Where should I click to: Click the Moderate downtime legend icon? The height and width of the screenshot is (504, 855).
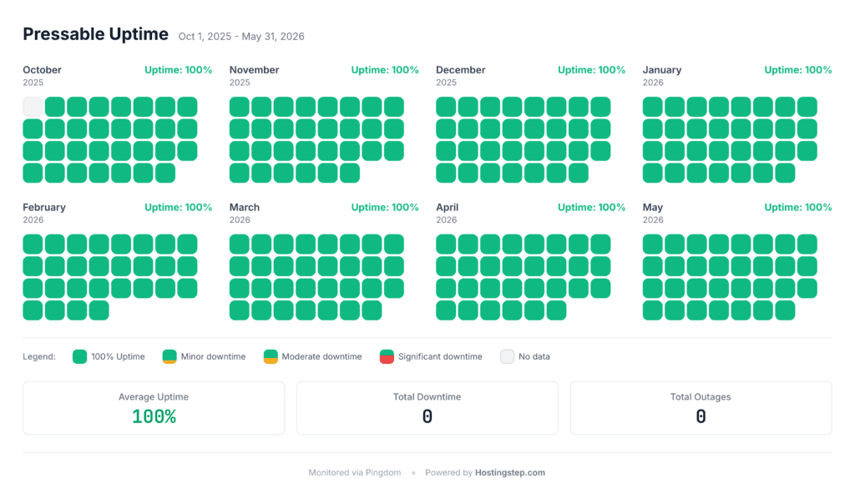click(271, 356)
